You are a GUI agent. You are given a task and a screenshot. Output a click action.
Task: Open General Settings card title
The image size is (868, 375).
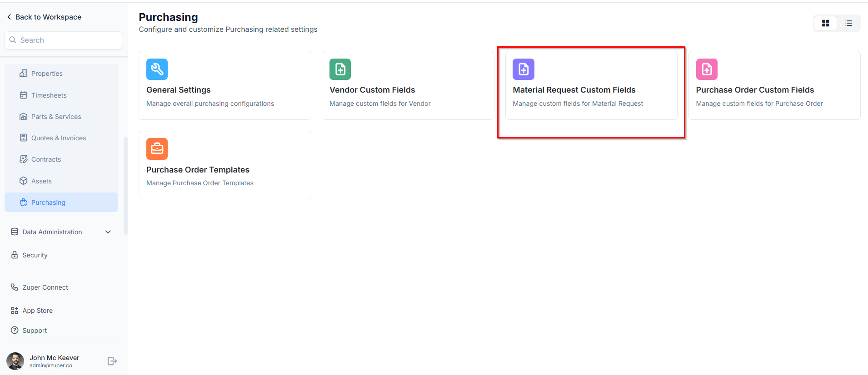click(179, 90)
